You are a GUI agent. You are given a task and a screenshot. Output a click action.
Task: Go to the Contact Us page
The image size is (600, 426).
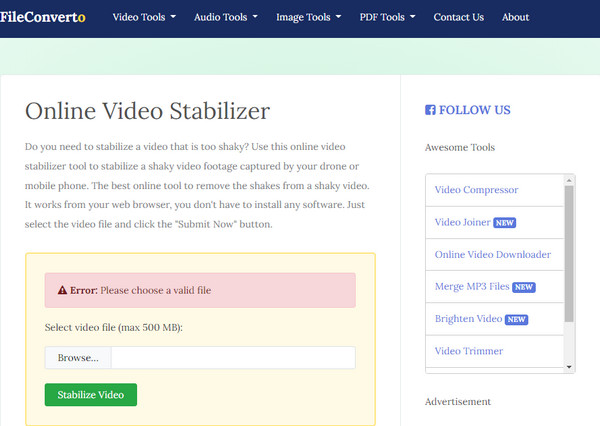pos(458,17)
